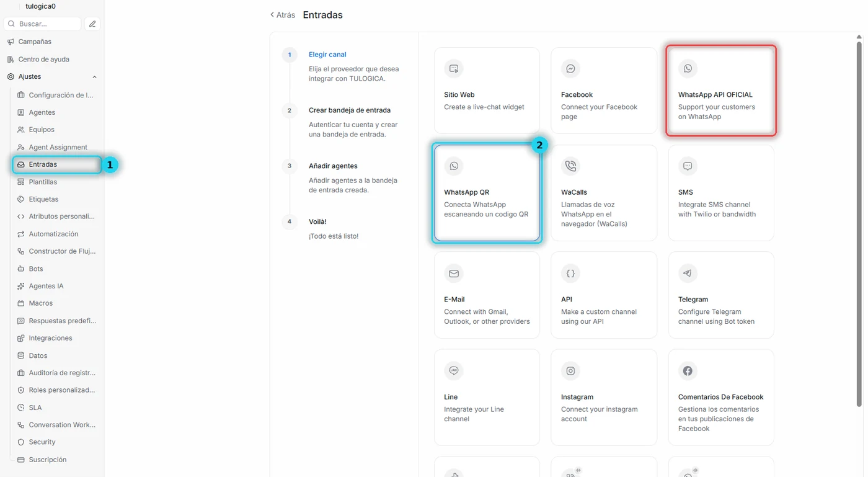Click the WaCalls phone icon
Screen dimensions: 868x477
click(x=570, y=166)
